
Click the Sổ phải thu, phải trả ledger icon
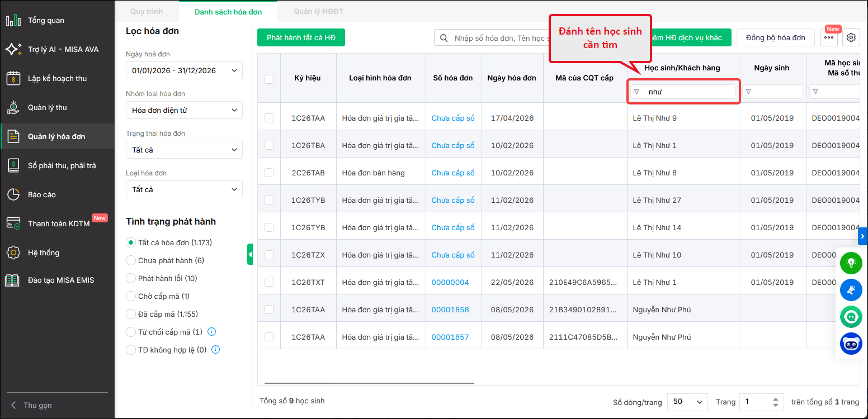pyautogui.click(x=13, y=165)
